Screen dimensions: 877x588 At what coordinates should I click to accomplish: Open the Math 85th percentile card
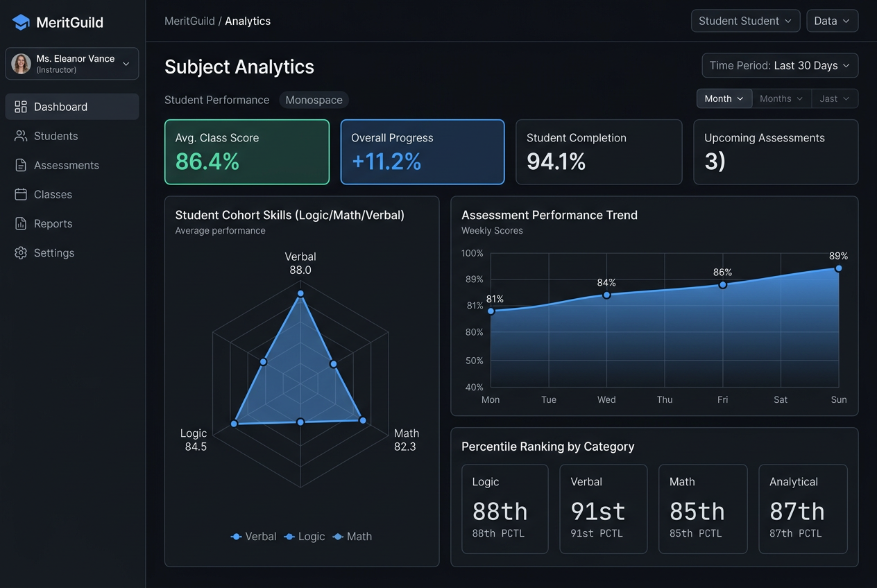point(703,509)
